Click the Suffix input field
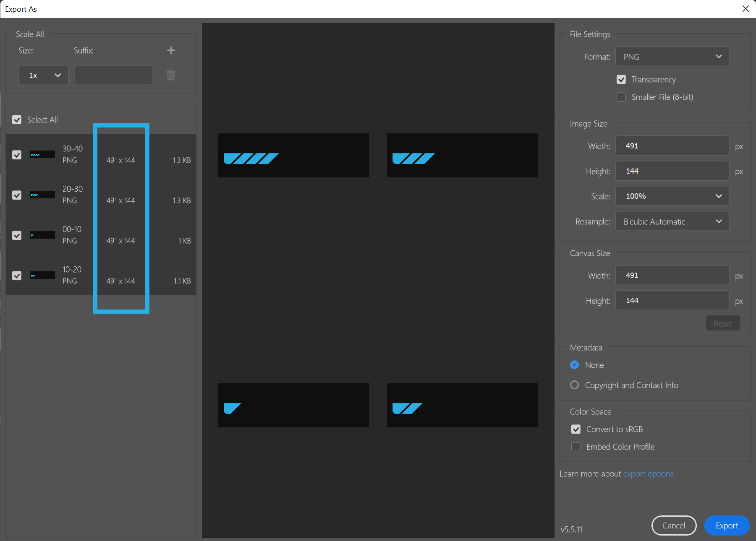The width and height of the screenshot is (756, 541). point(113,75)
